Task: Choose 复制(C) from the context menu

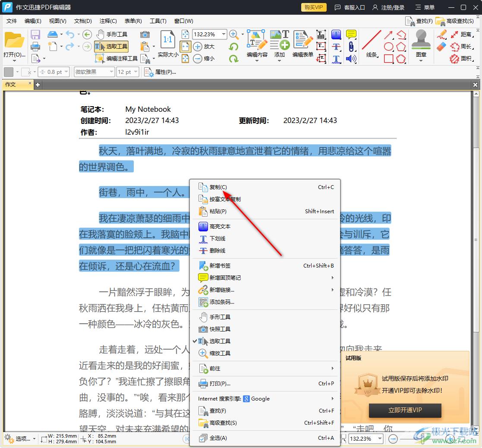Action: tap(265, 187)
